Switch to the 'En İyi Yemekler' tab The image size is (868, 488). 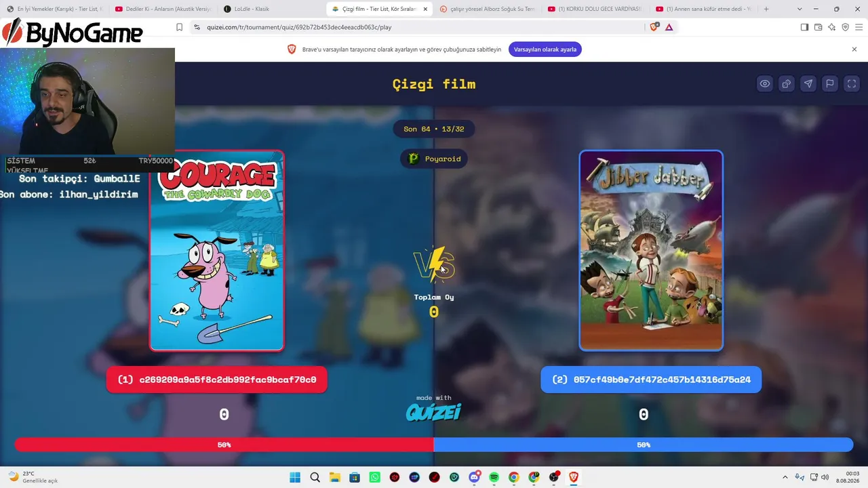point(54,9)
